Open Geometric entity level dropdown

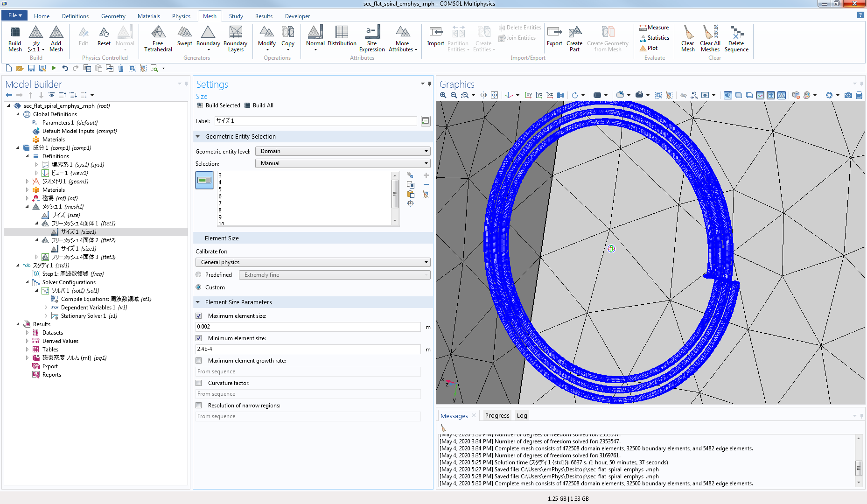343,151
